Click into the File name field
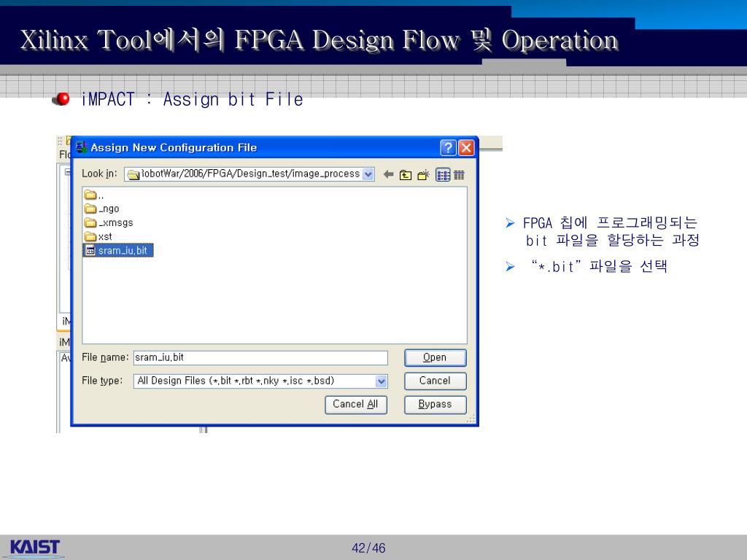 pos(260,357)
